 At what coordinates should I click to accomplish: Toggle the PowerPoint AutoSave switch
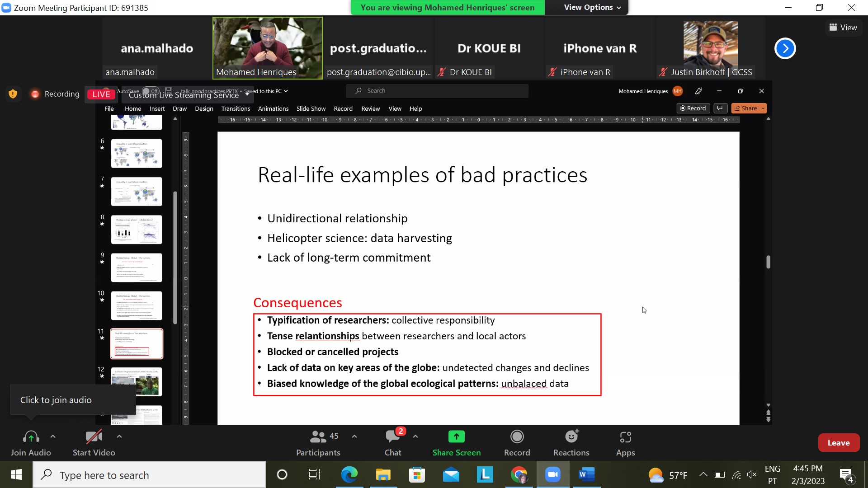tap(151, 91)
